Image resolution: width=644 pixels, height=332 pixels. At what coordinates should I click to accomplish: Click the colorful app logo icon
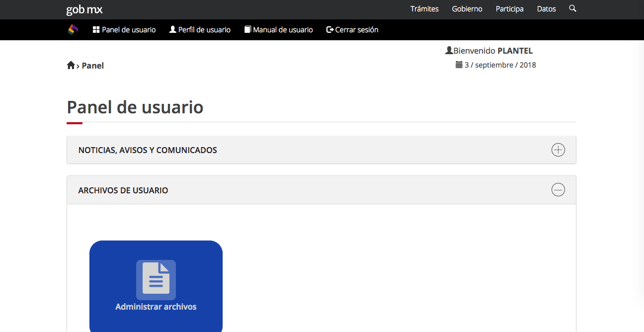pyautogui.click(x=73, y=30)
